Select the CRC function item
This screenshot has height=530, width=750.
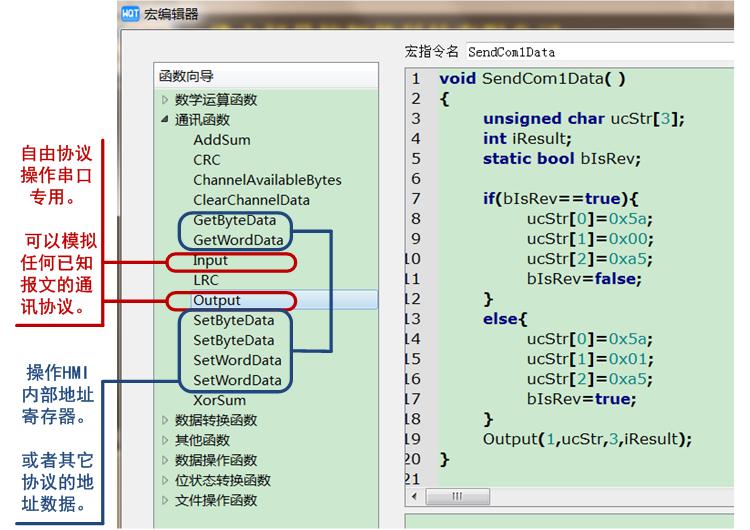(x=207, y=160)
